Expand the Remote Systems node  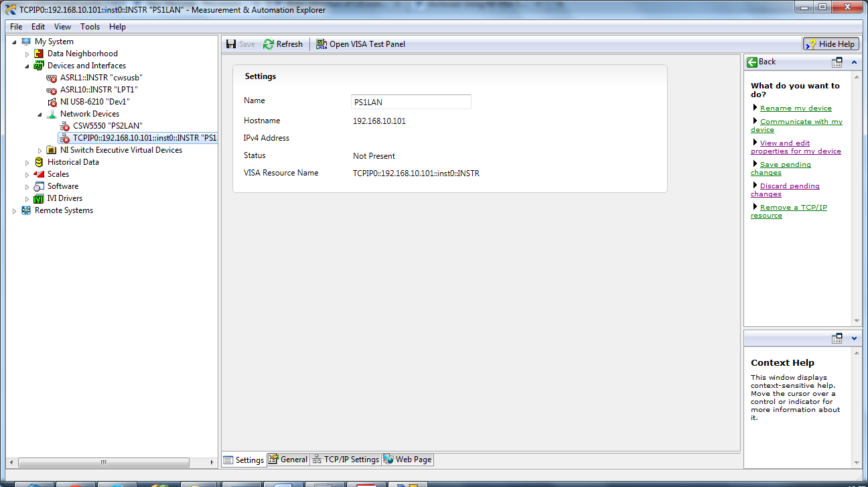[x=15, y=210]
